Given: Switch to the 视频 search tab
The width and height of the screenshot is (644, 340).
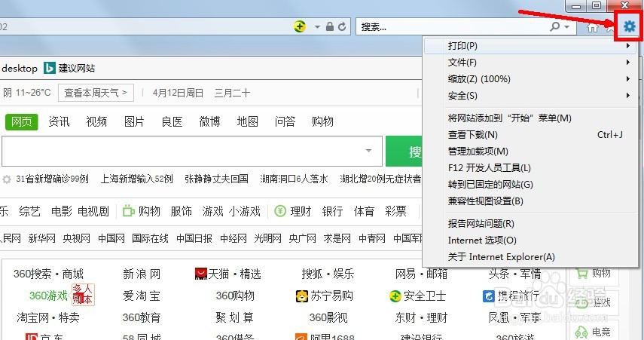Looking at the screenshot, I should (96, 121).
